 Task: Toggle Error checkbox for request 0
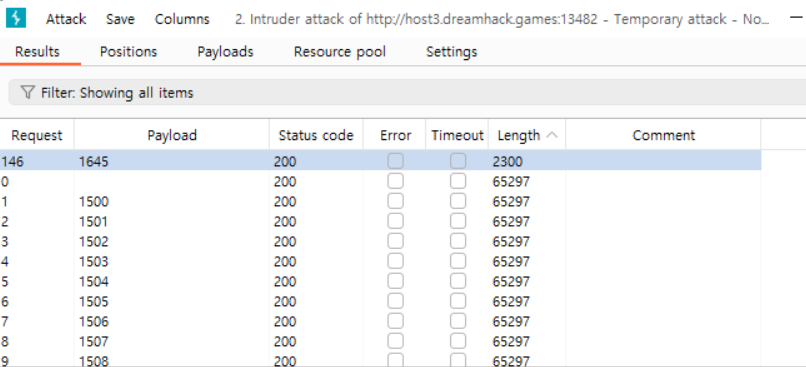(x=395, y=181)
